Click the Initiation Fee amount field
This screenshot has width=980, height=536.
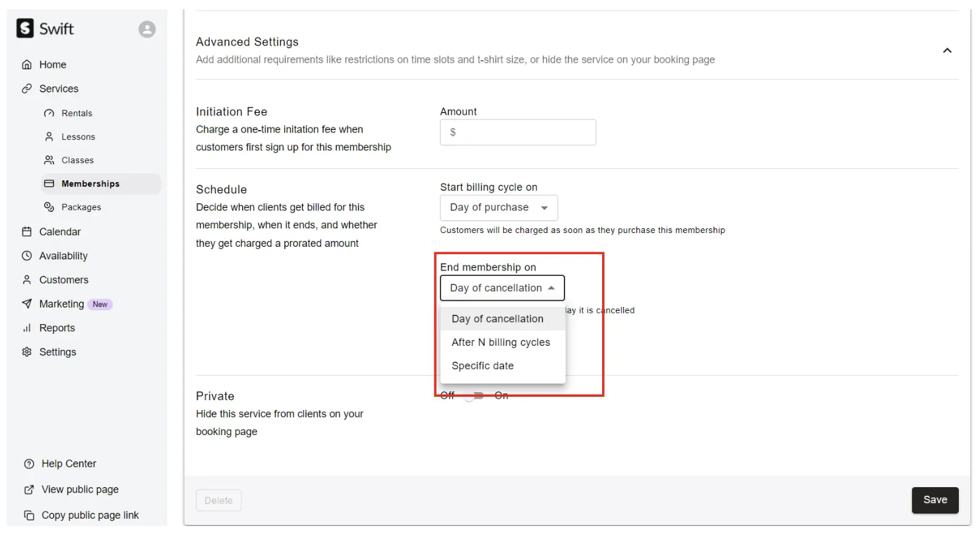[518, 132]
